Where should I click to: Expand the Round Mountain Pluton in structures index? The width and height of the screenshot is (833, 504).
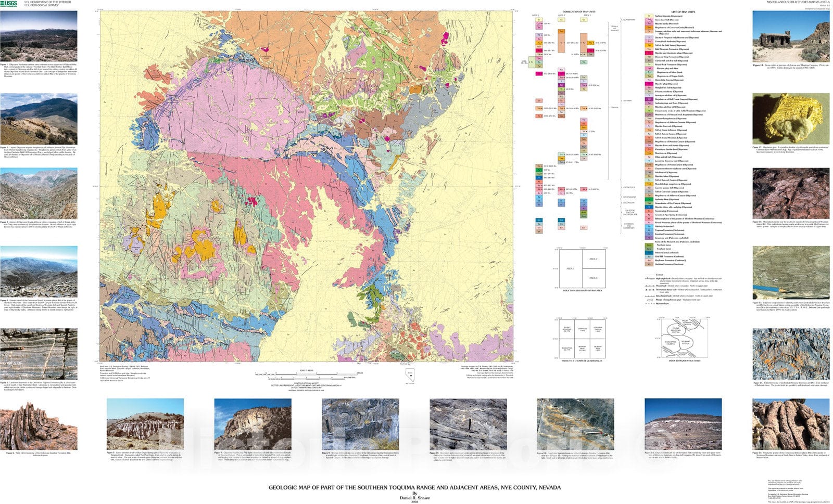tap(675, 330)
